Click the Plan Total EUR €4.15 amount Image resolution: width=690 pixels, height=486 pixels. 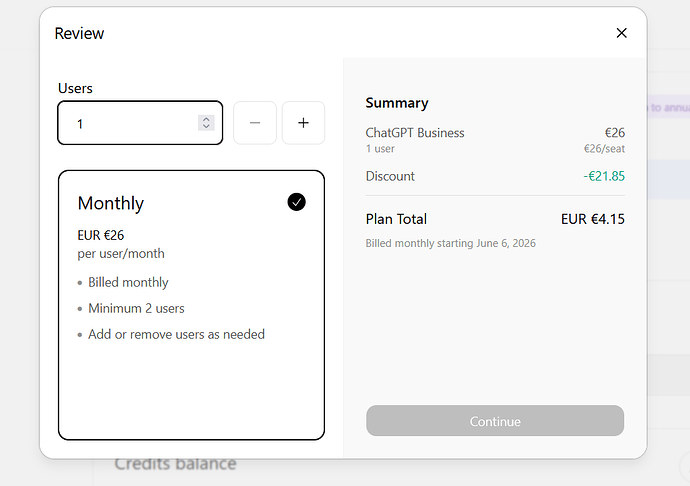coord(593,219)
